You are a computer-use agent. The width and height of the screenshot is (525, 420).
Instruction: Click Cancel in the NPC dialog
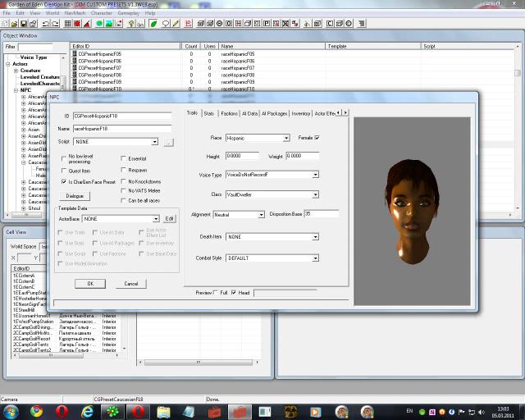pyautogui.click(x=131, y=284)
